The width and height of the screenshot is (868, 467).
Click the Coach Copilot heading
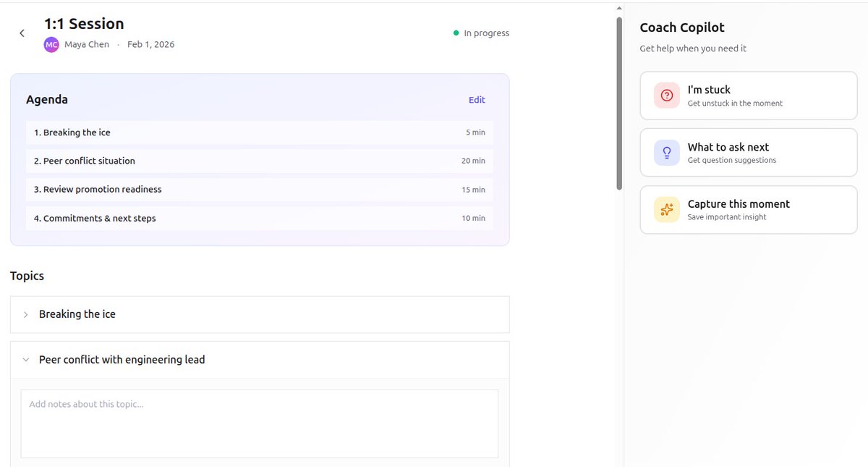pyautogui.click(x=682, y=28)
